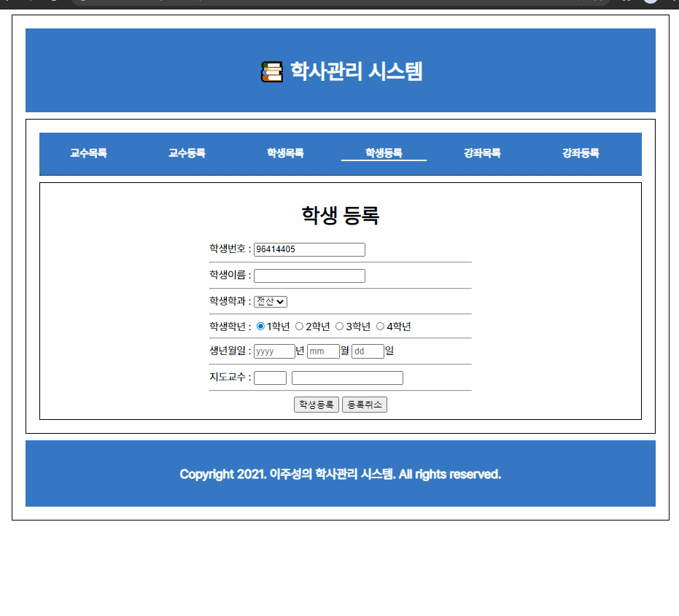Select the 4학년 radio option
679x616 pixels.
[x=380, y=327]
